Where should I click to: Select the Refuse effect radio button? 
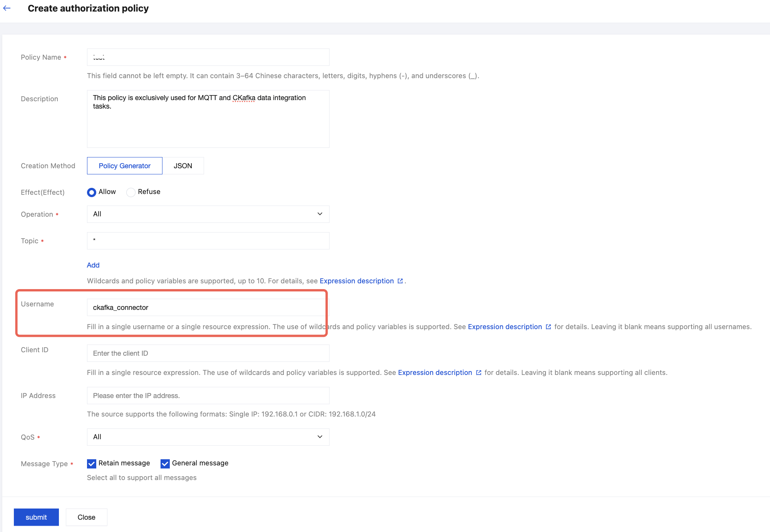pos(131,192)
